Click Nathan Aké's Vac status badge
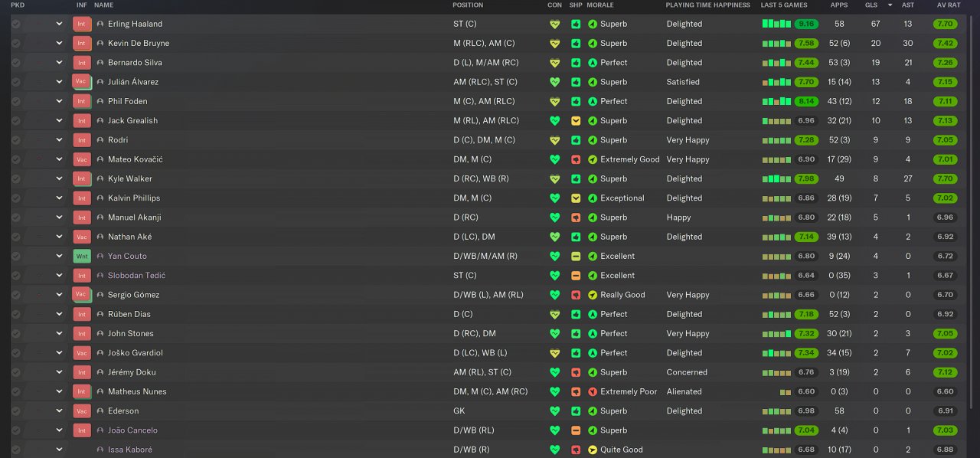Viewport: 980px width, 458px height. [x=81, y=237]
